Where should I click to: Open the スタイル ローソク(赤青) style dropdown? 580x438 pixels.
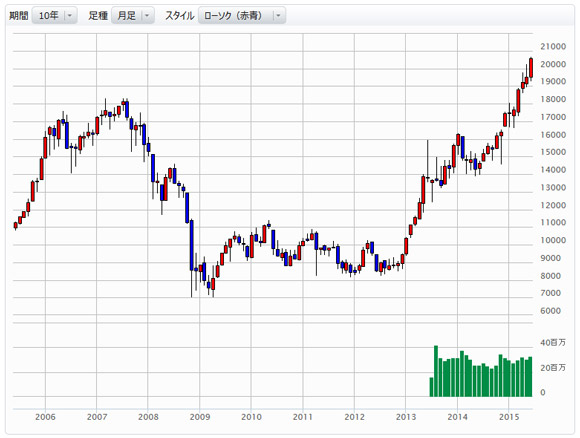pyautogui.click(x=242, y=15)
